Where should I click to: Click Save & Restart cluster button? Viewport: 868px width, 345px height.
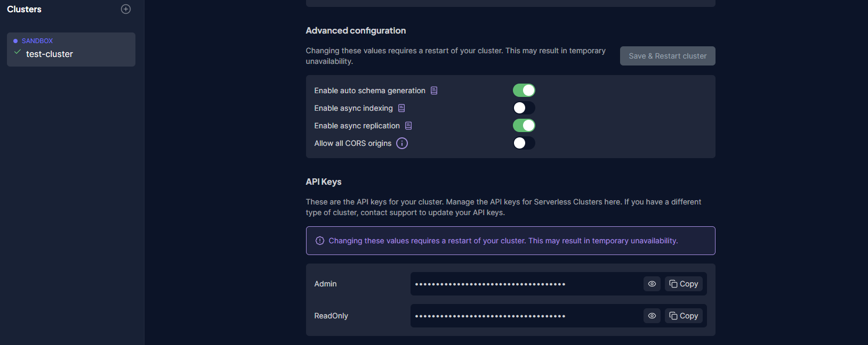[x=668, y=56]
